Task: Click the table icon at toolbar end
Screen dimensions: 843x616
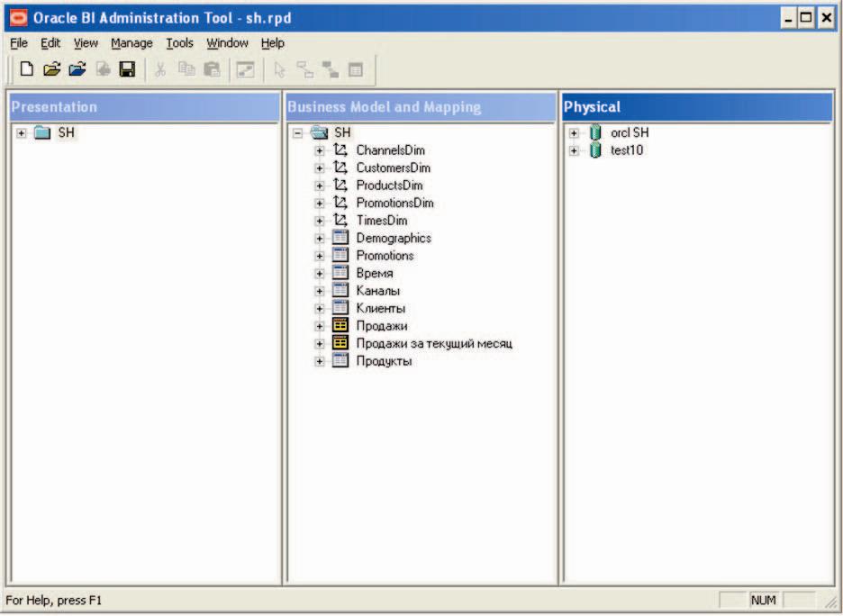Action: (356, 69)
